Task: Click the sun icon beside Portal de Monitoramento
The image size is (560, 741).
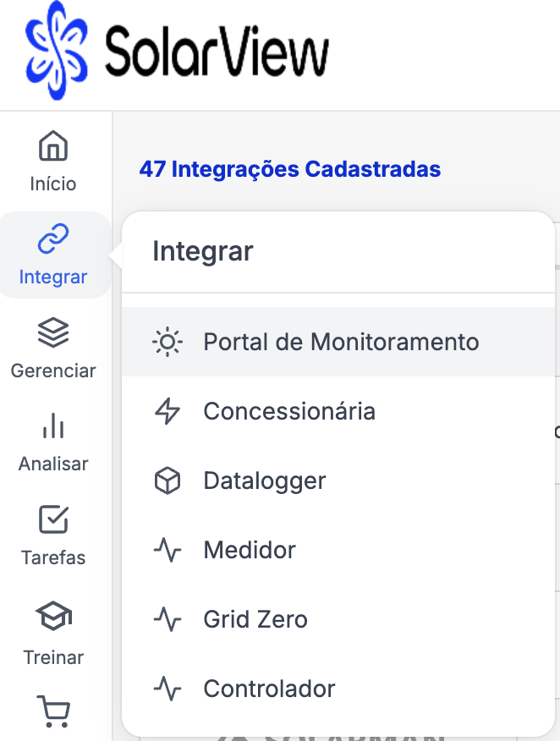Action: [167, 342]
